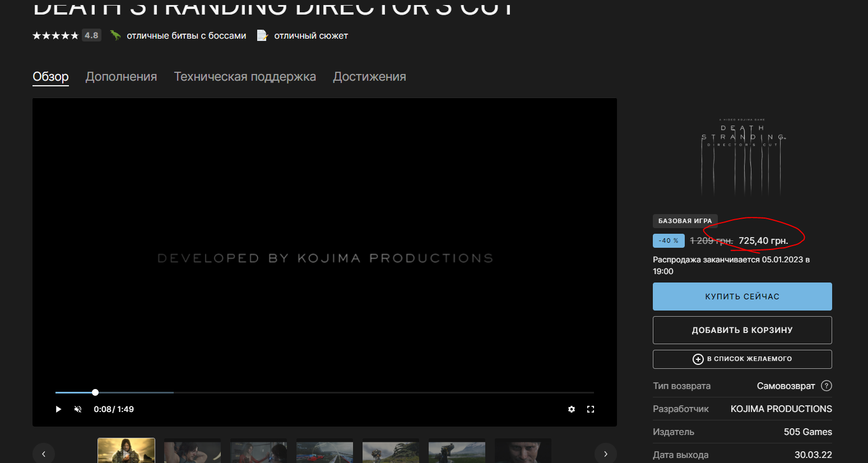The image size is (868, 463).
Task: Open publisher 505 Games link
Action: 807,432
